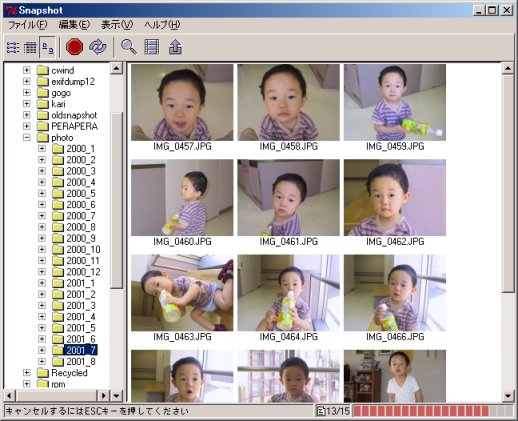Open the 表示(V) menu
Viewport: 518px width, 421px height.
point(117,25)
